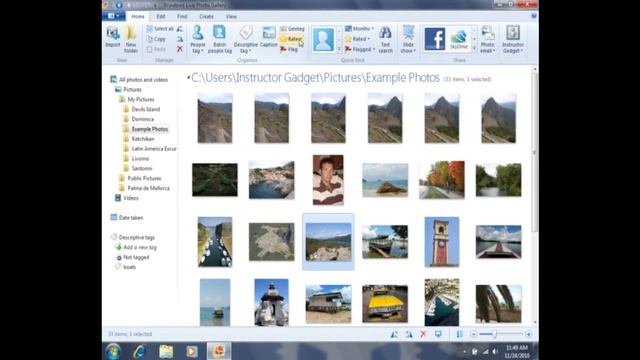Open the Descriptive tag dropdown
Image resolution: width=640 pixels, height=360 pixels.
(246, 39)
